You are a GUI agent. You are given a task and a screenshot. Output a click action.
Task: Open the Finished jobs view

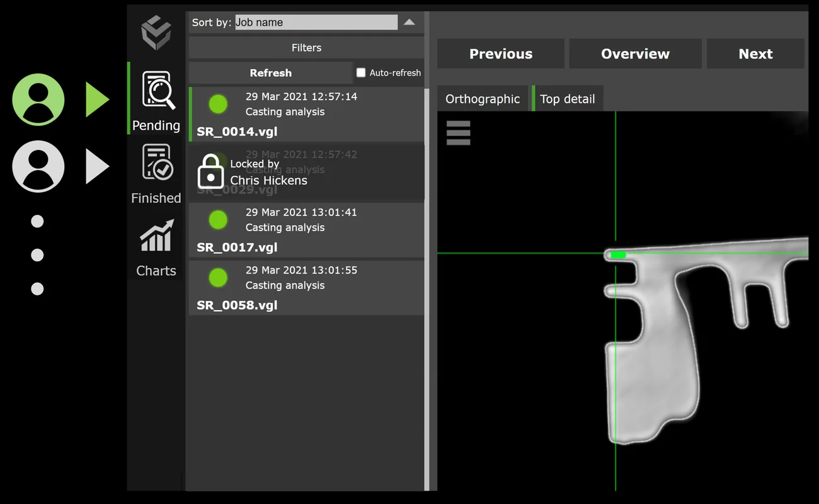(x=156, y=173)
